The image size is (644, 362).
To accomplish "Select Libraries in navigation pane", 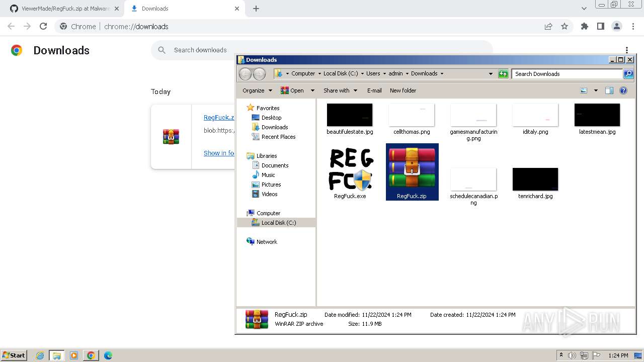I will [x=267, y=156].
